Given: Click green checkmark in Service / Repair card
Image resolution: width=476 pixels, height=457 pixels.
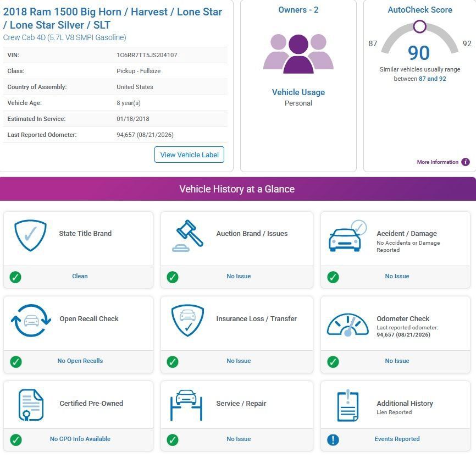Looking at the screenshot, I should (173, 440).
